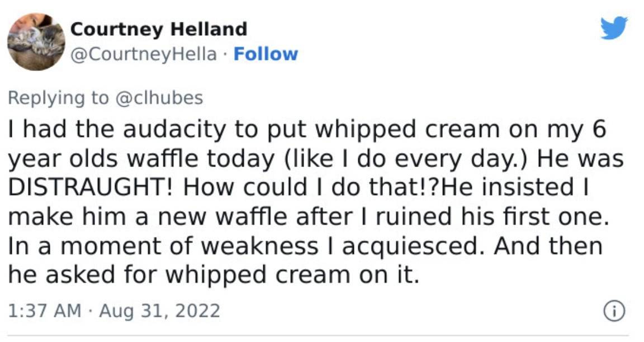
Task: Click the 'Replying to' label
Action: 58,98
